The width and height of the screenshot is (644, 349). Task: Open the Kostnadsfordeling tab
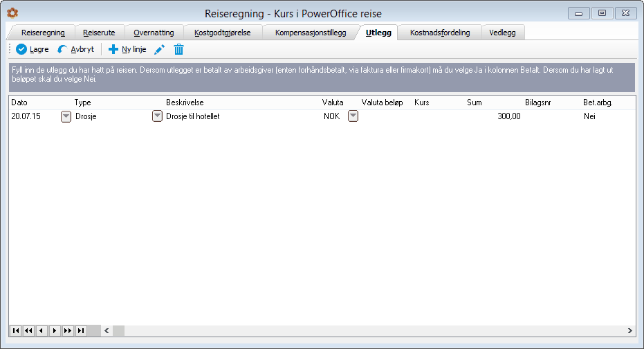click(x=440, y=33)
